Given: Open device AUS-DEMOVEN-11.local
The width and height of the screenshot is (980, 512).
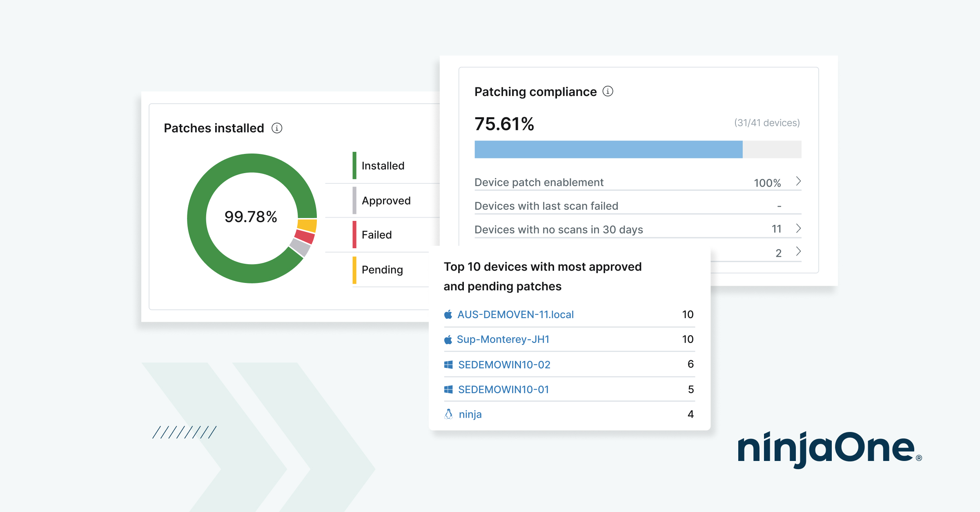Looking at the screenshot, I should click(516, 314).
